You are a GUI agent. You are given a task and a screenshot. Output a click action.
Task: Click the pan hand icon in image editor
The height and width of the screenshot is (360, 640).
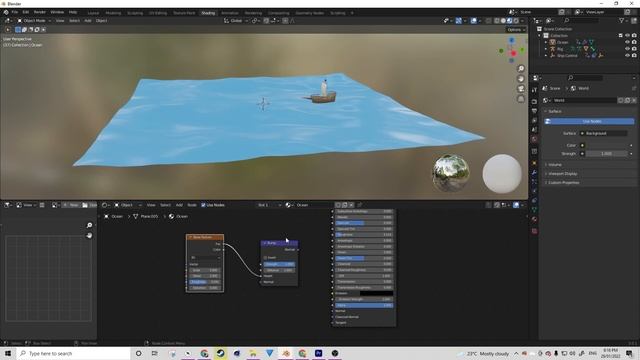[x=89, y=236]
